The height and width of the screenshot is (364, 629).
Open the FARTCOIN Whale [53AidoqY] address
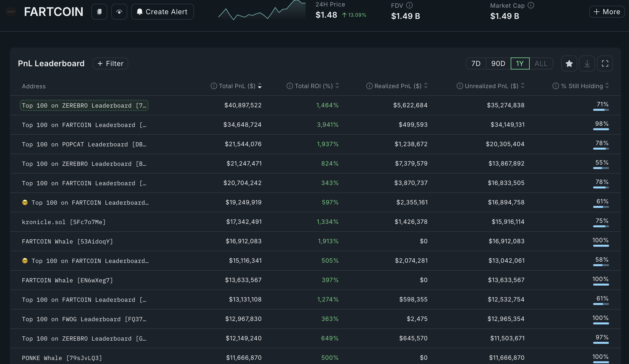click(67, 242)
